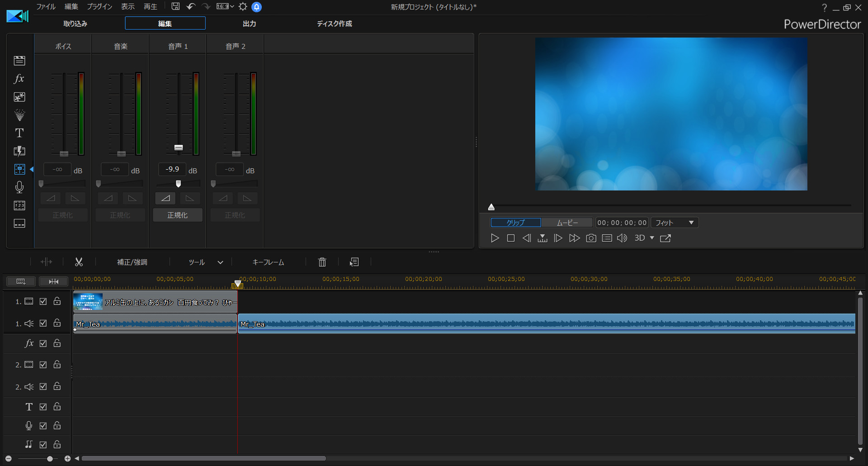Toggle the fx track enable checkbox
This screenshot has width=868, height=466.
pos(43,343)
